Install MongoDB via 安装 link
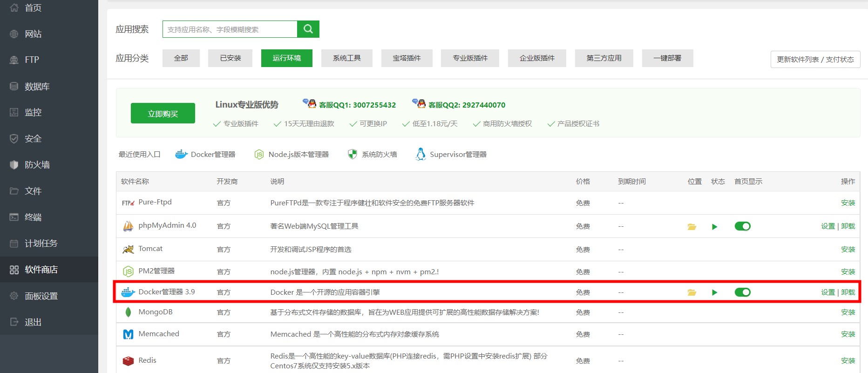Image resolution: width=868 pixels, height=373 pixels. click(848, 312)
